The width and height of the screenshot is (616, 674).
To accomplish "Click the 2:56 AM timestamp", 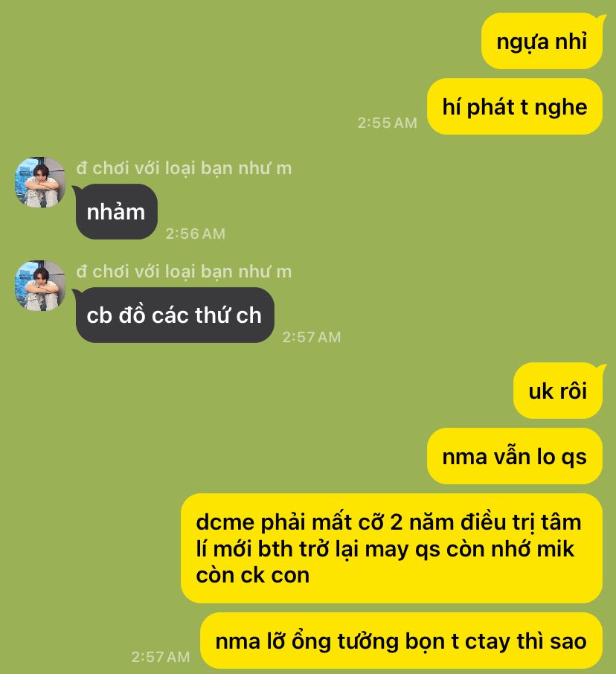I will (196, 234).
